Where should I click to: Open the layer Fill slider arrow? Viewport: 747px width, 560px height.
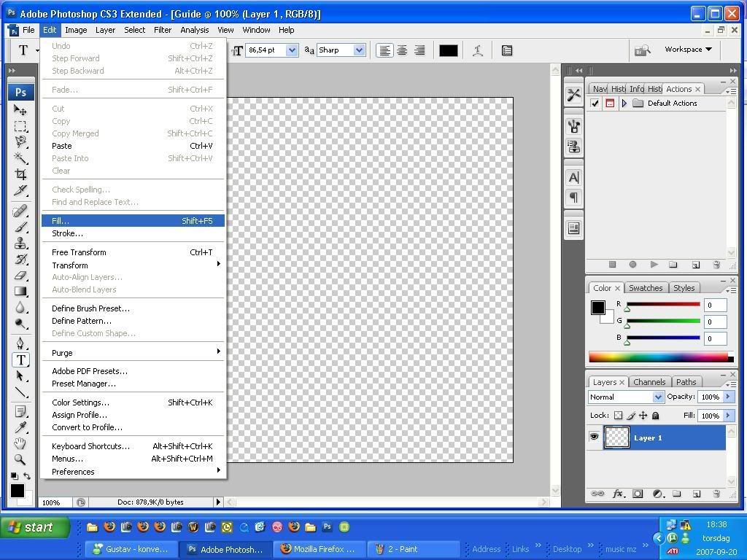[x=728, y=415]
